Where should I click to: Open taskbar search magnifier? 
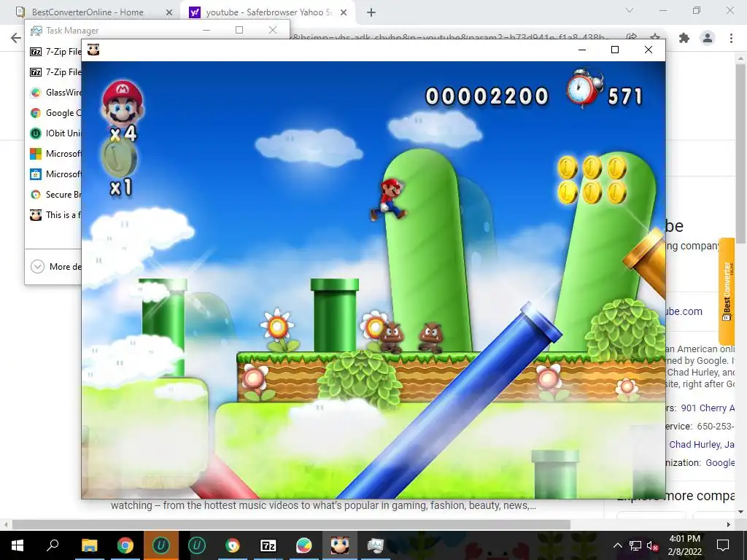click(53, 545)
